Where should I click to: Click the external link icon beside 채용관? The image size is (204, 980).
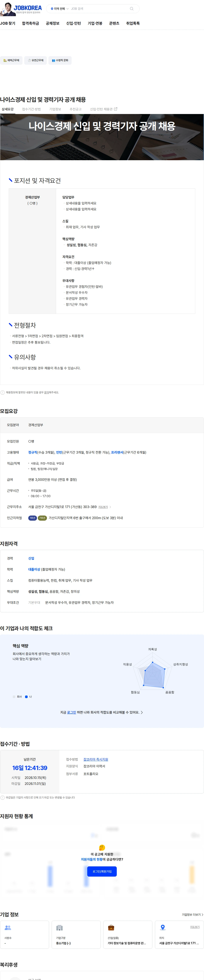[116, 109]
